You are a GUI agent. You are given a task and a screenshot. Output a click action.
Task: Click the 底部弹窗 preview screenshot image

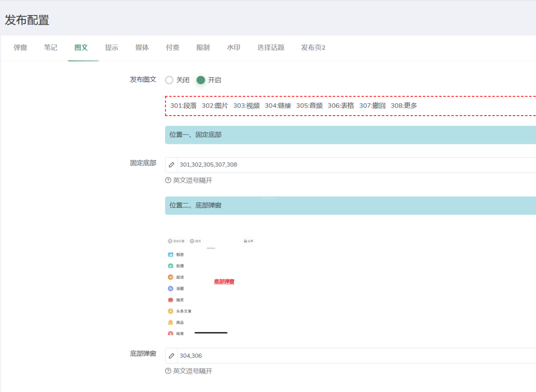pyautogui.click(x=211, y=284)
